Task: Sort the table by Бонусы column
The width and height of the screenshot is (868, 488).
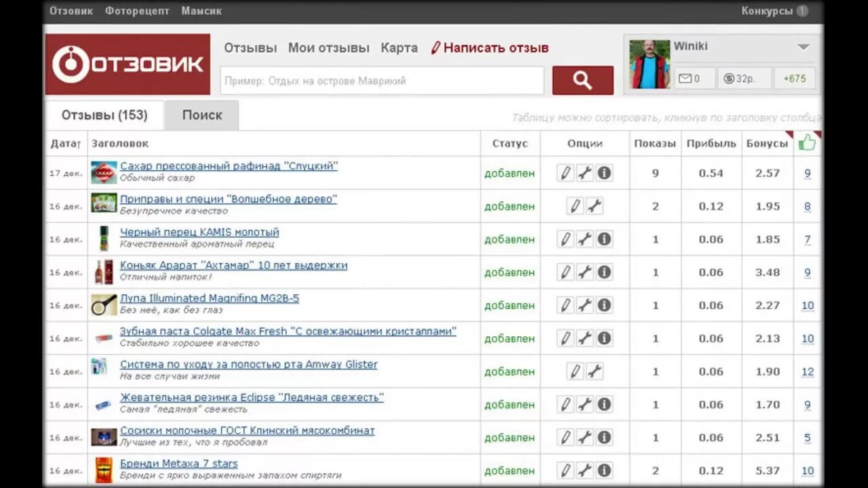Action: [x=767, y=144]
